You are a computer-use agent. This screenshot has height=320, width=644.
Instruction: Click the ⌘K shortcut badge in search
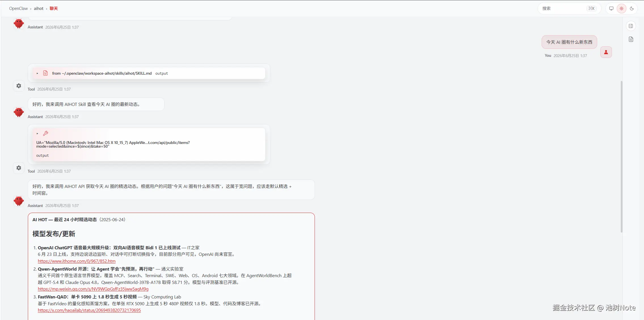pos(592,9)
